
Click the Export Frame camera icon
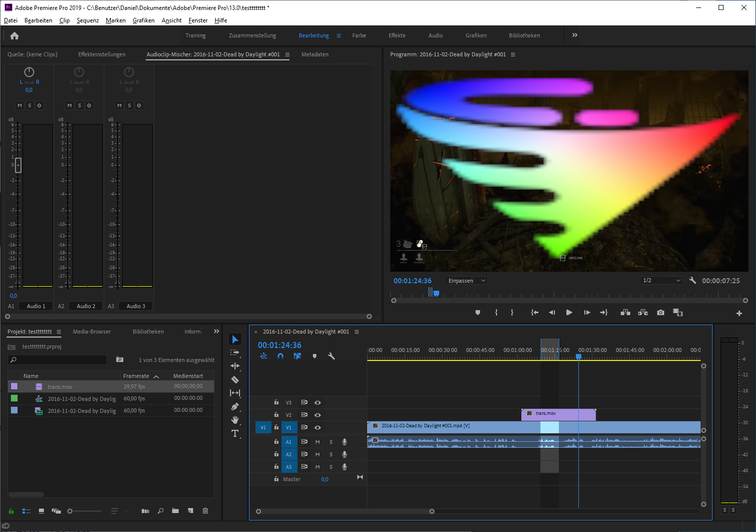[661, 313]
